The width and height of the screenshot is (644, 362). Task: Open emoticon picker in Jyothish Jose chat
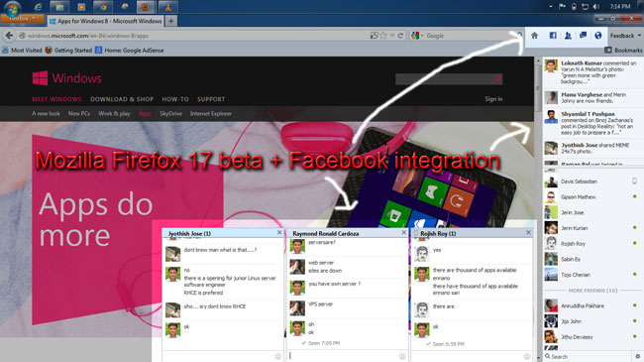tap(278, 356)
